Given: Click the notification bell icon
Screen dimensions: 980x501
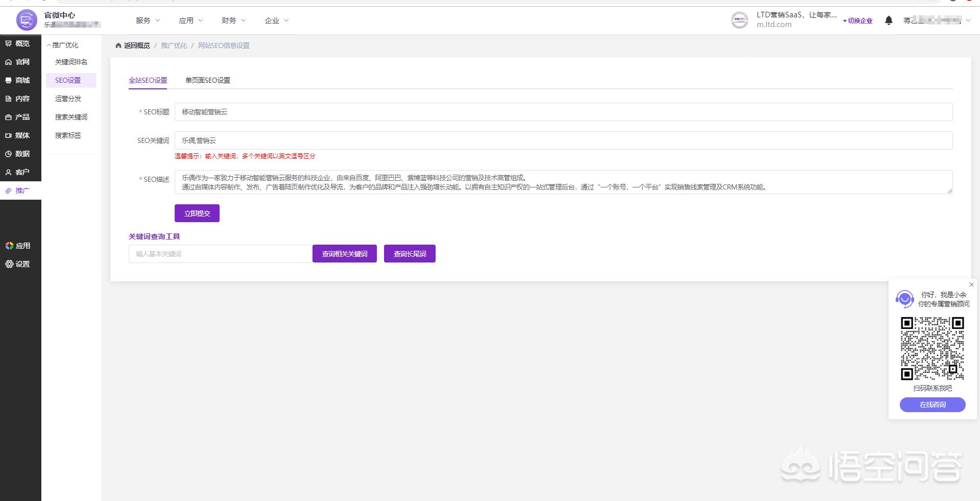Looking at the screenshot, I should click(889, 20).
